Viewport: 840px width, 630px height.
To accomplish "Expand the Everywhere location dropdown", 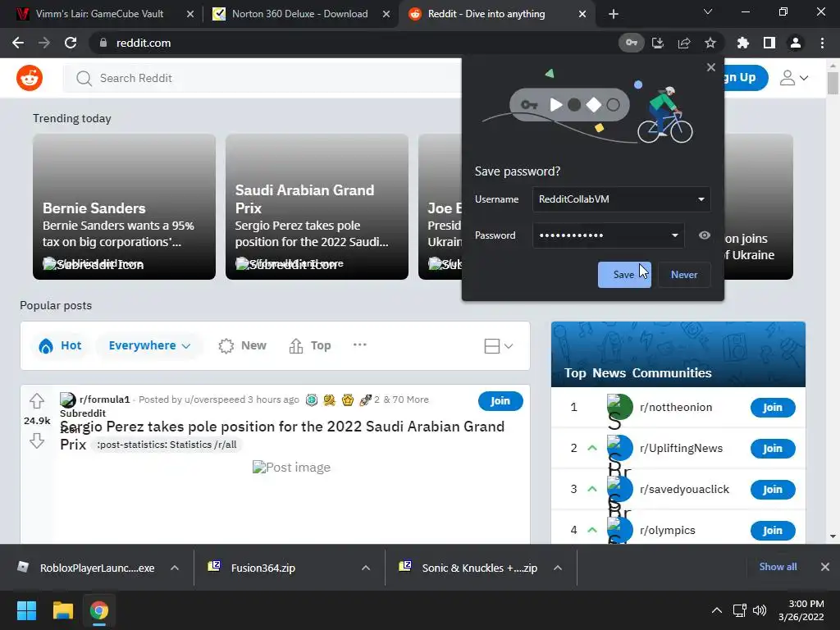I will (149, 345).
